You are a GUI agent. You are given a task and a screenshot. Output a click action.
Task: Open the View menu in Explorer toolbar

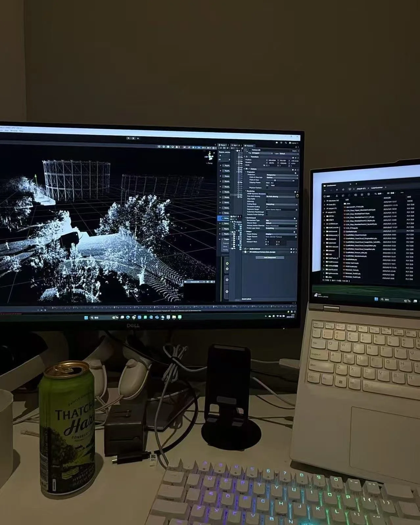pyautogui.click(x=391, y=193)
